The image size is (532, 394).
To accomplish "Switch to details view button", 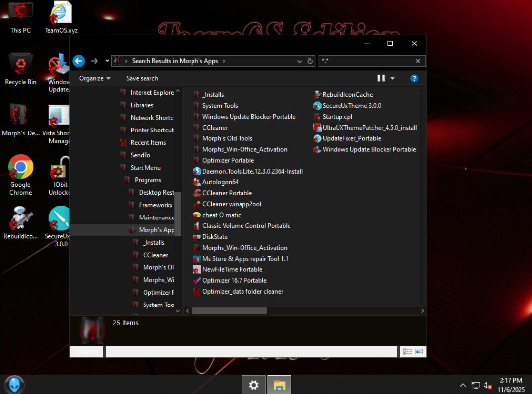I will [x=407, y=351].
